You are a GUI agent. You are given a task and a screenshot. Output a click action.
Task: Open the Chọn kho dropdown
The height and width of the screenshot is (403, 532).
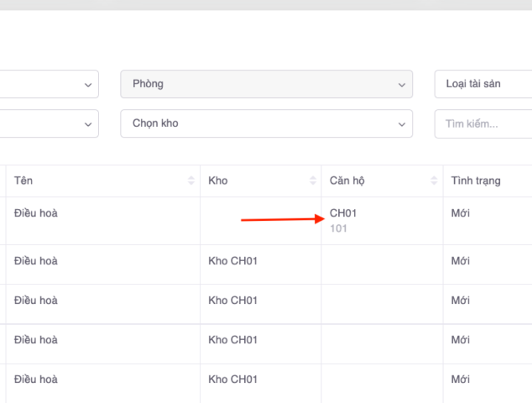266,123
